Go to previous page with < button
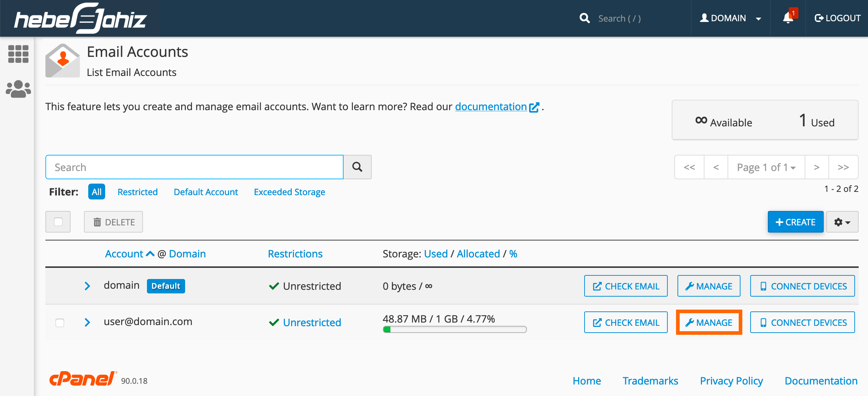Viewport: 868px width, 396px height. (x=716, y=167)
